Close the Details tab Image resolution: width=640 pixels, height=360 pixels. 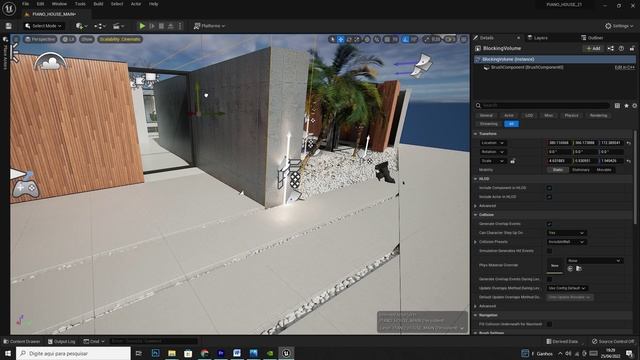(x=518, y=38)
